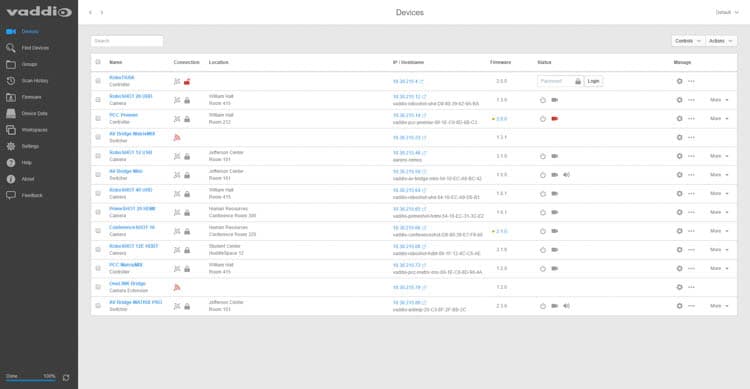
Task: Click the highlighted firmware version link for PCC Premier
Action: pyautogui.click(x=501, y=119)
